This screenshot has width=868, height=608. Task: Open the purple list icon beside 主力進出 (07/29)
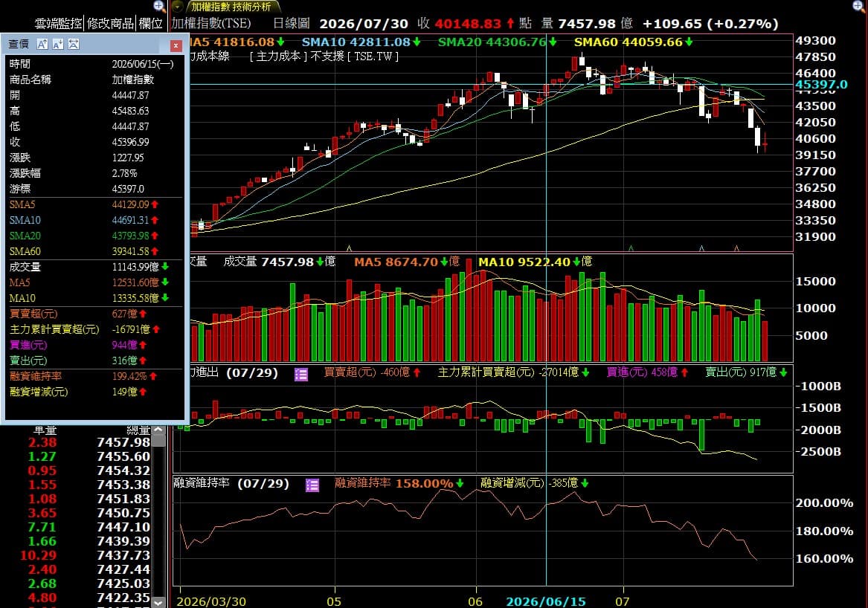point(301,375)
